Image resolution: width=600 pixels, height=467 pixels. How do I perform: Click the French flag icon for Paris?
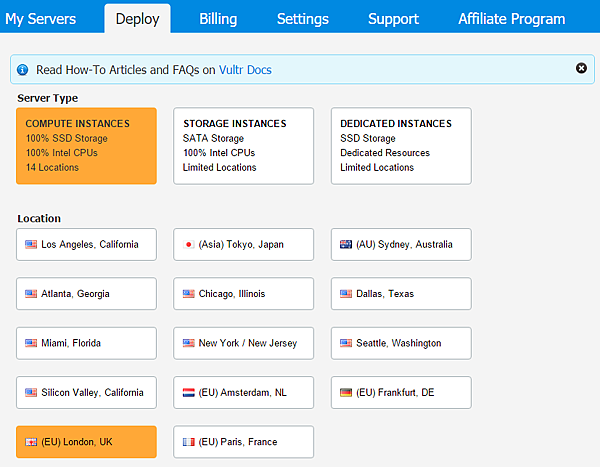(x=189, y=442)
